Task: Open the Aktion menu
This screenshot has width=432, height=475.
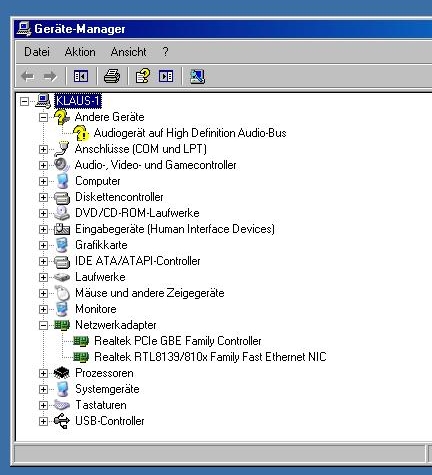Action: click(x=80, y=52)
